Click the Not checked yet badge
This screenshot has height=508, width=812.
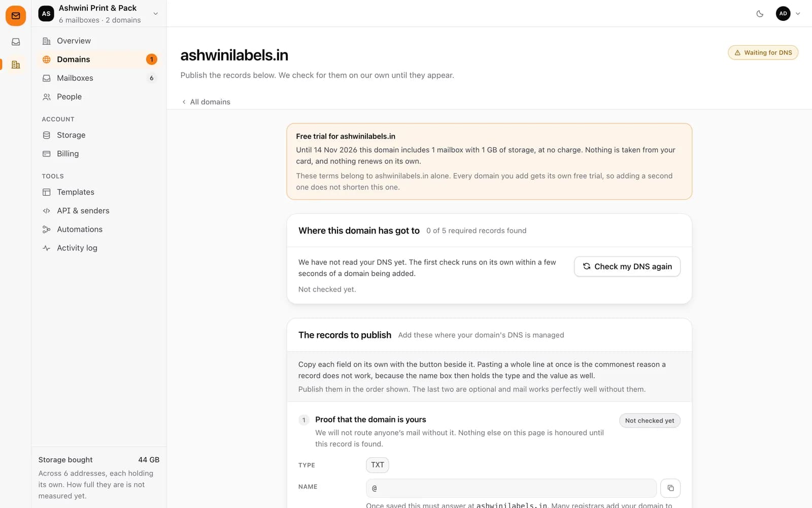point(650,421)
